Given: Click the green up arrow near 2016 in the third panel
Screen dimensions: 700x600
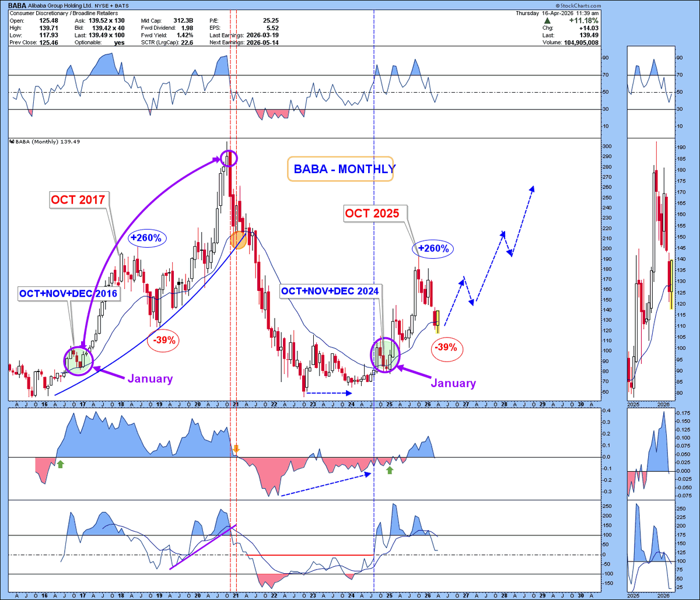Looking at the screenshot, I should (x=60, y=464).
